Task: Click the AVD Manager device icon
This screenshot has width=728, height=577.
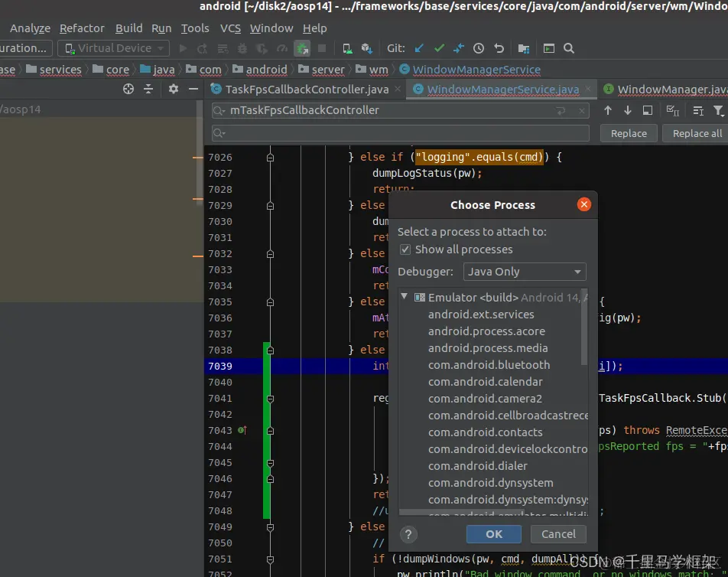Action: pyautogui.click(x=347, y=48)
